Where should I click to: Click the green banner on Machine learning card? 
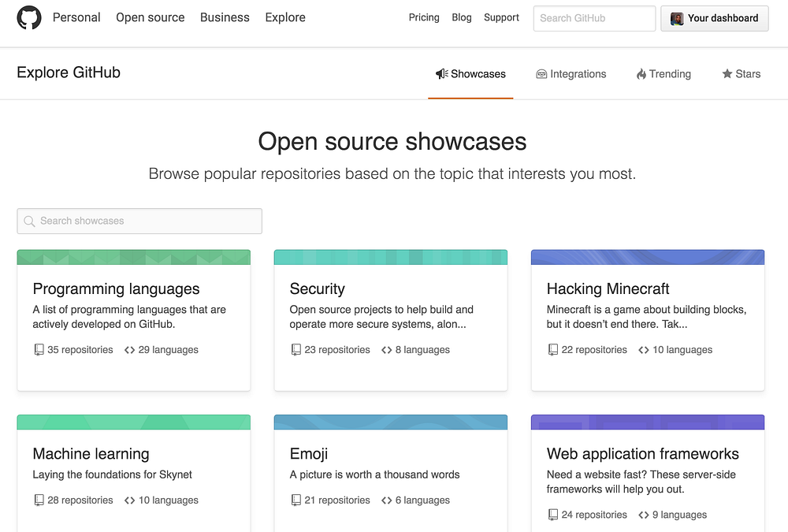(x=134, y=422)
